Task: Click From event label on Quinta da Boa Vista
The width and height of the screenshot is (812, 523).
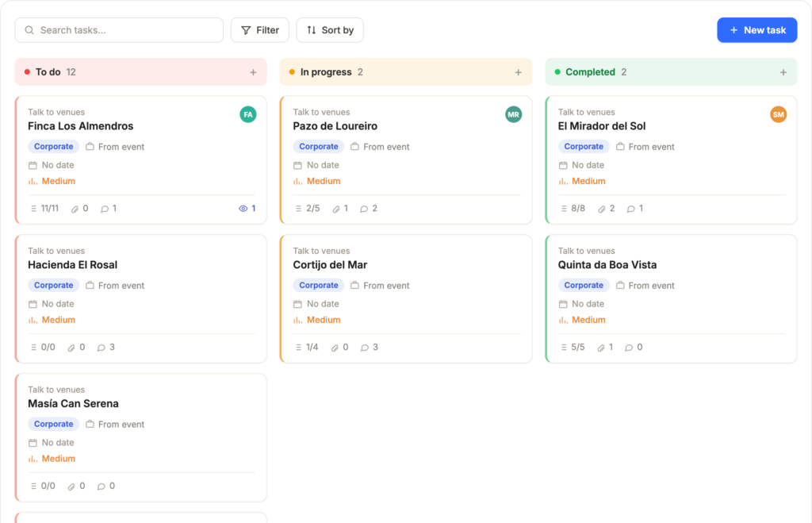Action: click(x=652, y=286)
